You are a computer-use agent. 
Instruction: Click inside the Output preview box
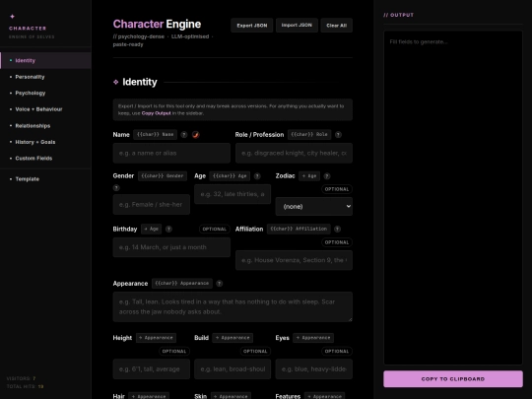pyautogui.click(x=453, y=197)
